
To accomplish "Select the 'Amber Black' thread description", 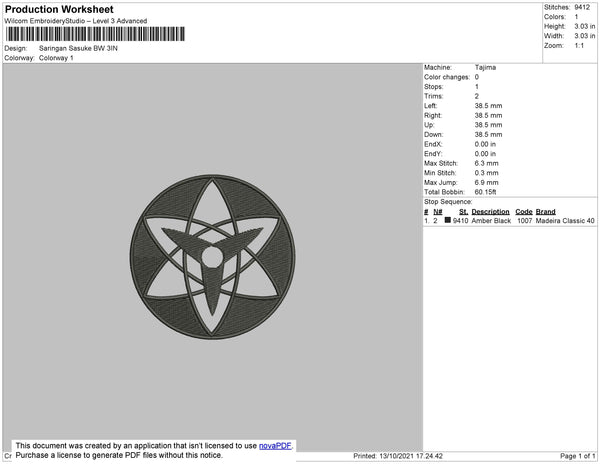I will [x=491, y=221].
